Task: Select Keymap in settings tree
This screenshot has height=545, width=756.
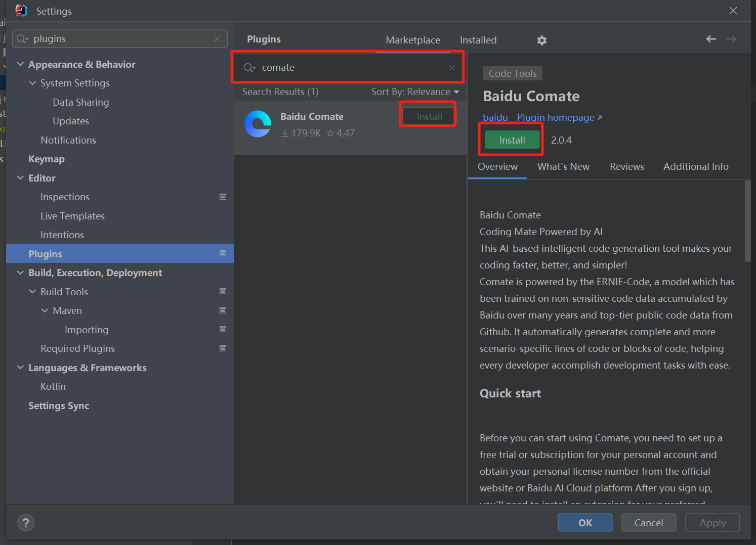Action: [x=47, y=159]
